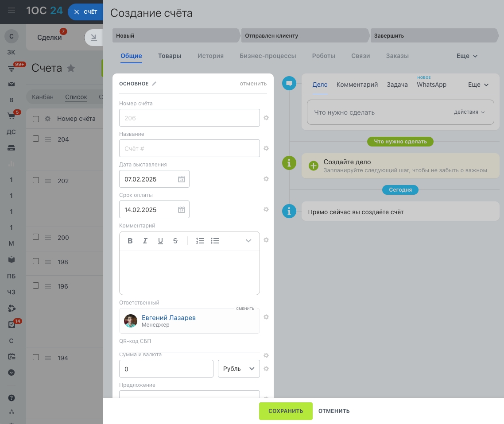Open the Рубль currency dropdown
This screenshot has height=424, width=504.
(x=239, y=369)
